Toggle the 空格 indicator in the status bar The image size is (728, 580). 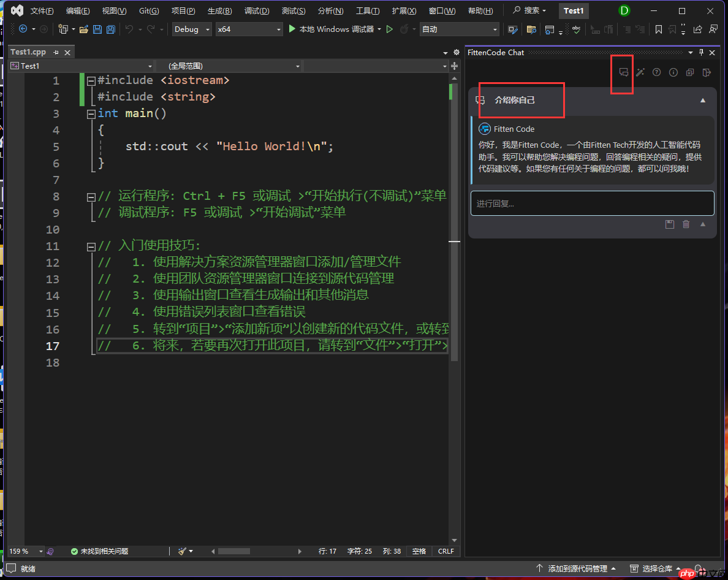[x=419, y=551]
